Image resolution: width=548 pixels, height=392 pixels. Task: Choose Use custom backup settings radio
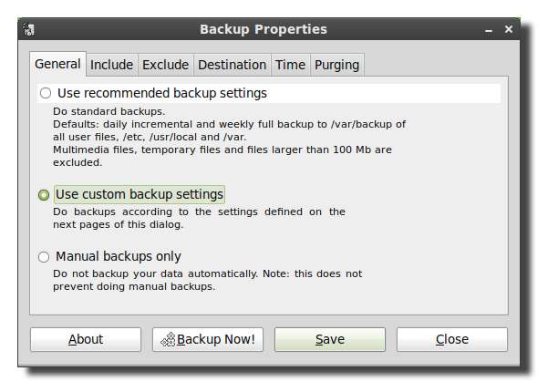[x=45, y=194]
